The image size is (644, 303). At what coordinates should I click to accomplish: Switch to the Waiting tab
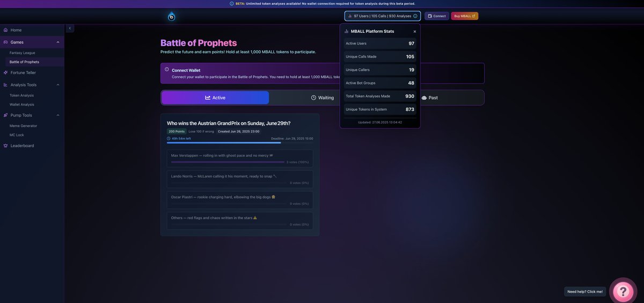click(x=323, y=98)
